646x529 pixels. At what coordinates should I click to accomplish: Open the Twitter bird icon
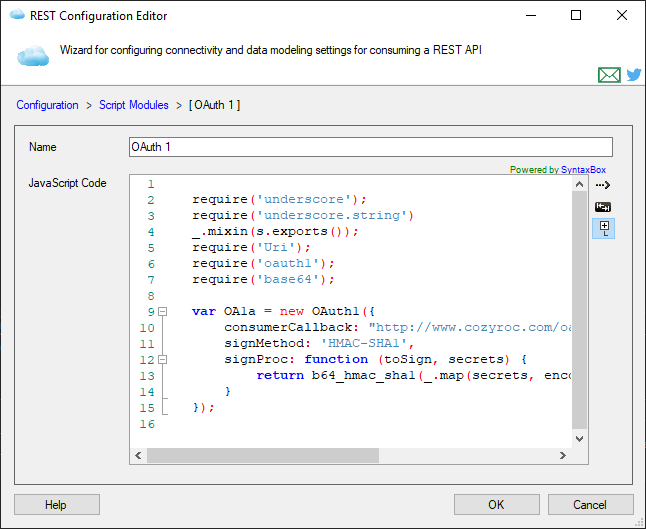[634, 75]
